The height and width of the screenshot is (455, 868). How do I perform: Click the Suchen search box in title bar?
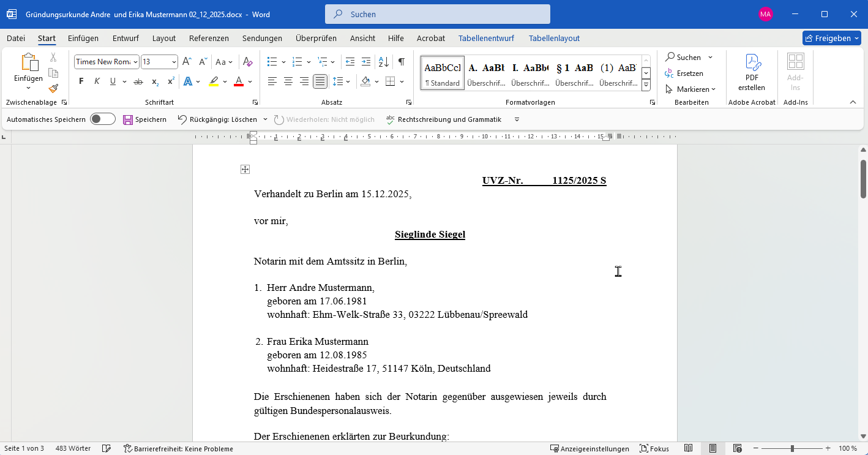click(437, 14)
